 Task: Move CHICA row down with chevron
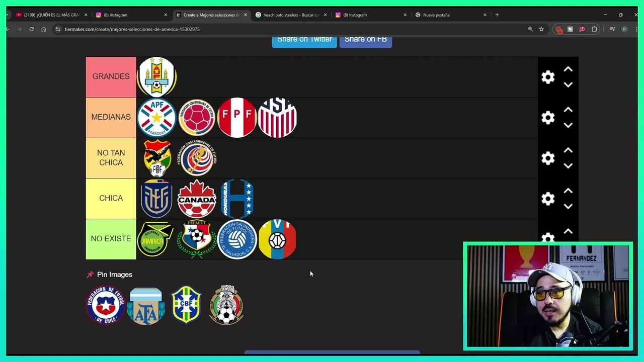click(x=568, y=207)
